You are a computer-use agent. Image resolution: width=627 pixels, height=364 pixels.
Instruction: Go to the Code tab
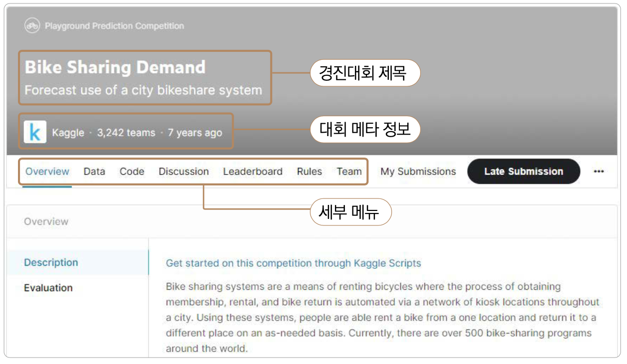(132, 172)
